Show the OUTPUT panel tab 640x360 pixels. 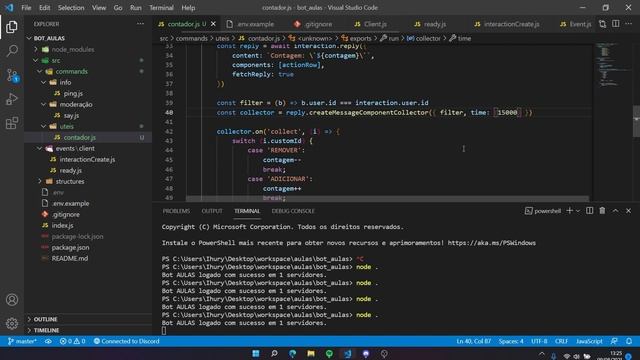pyautogui.click(x=212, y=211)
